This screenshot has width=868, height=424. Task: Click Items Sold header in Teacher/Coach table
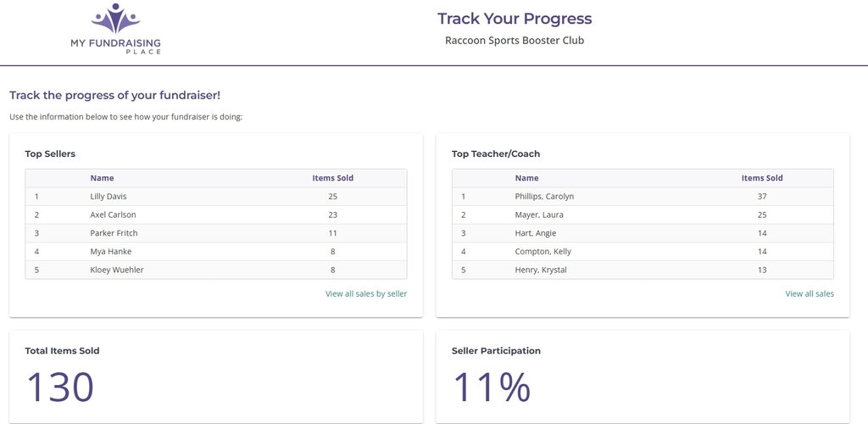(761, 178)
